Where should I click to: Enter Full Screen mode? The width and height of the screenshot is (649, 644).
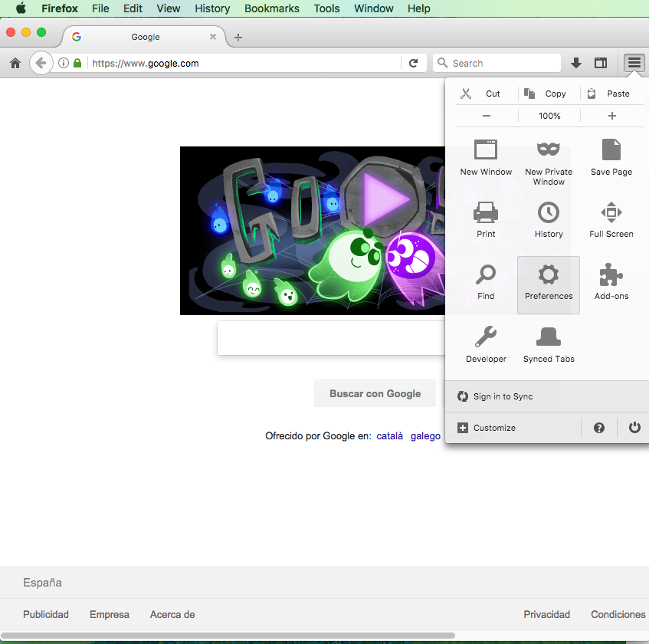tap(611, 220)
